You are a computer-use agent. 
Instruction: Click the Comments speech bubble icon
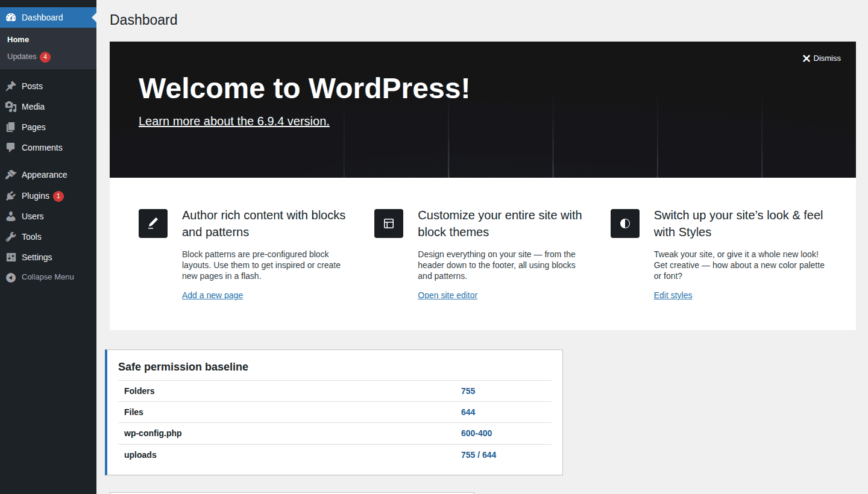pyautogui.click(x=11, y=148)
